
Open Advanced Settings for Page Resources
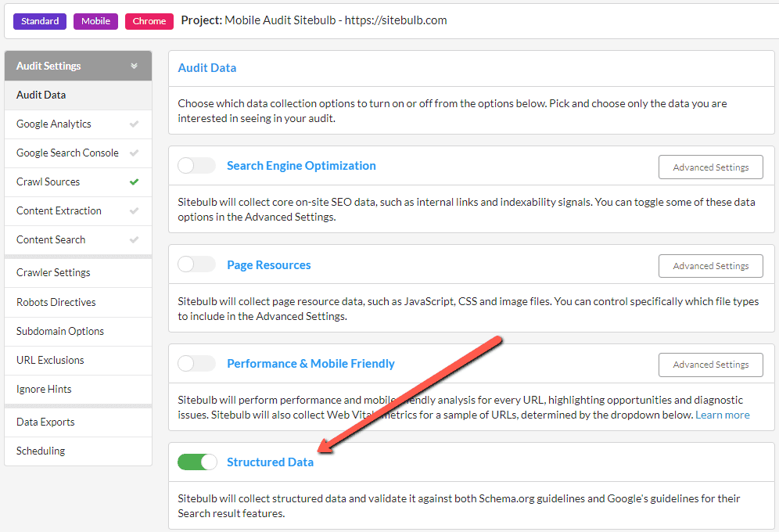pos(710,266)
